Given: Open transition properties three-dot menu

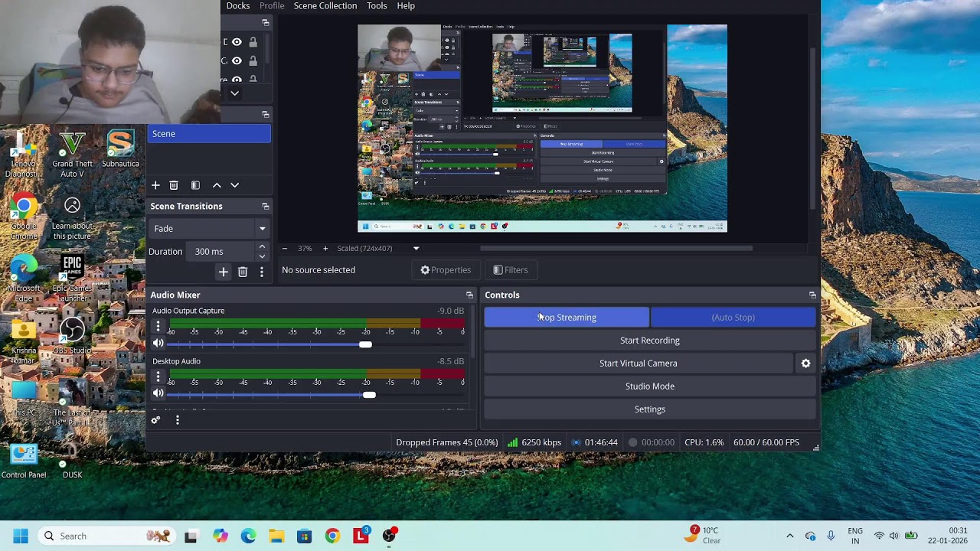Looking at the screenshot, I should click(262, 272).
